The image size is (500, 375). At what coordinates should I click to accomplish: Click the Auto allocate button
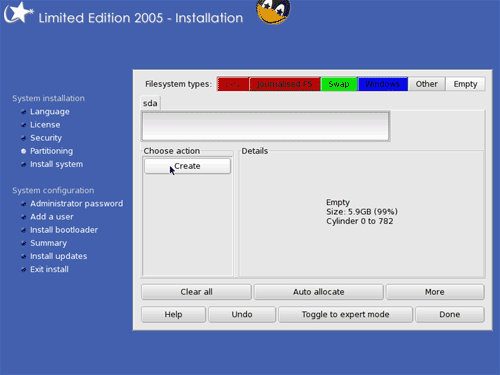[318, 292]
